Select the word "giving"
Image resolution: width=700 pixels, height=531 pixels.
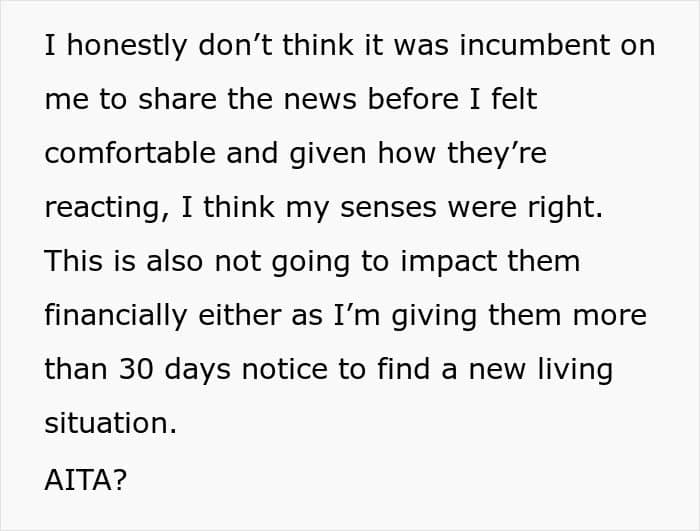coord(433,316)
